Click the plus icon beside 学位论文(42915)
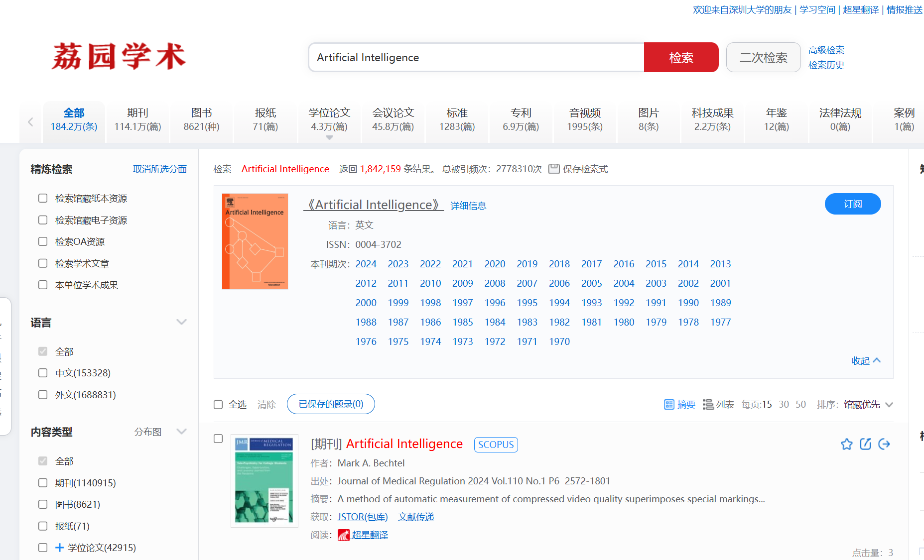Viewport: 924px width, 560px height. click(59, 548)
